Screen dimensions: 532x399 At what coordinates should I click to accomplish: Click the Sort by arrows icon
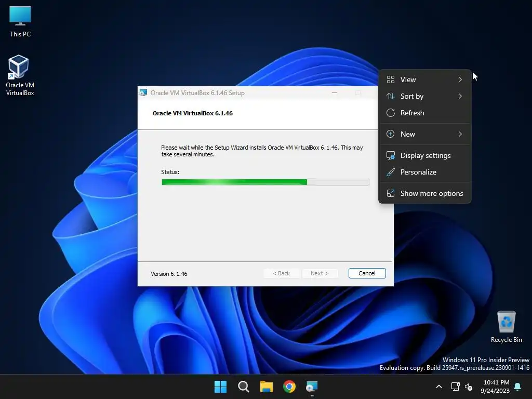391,96
